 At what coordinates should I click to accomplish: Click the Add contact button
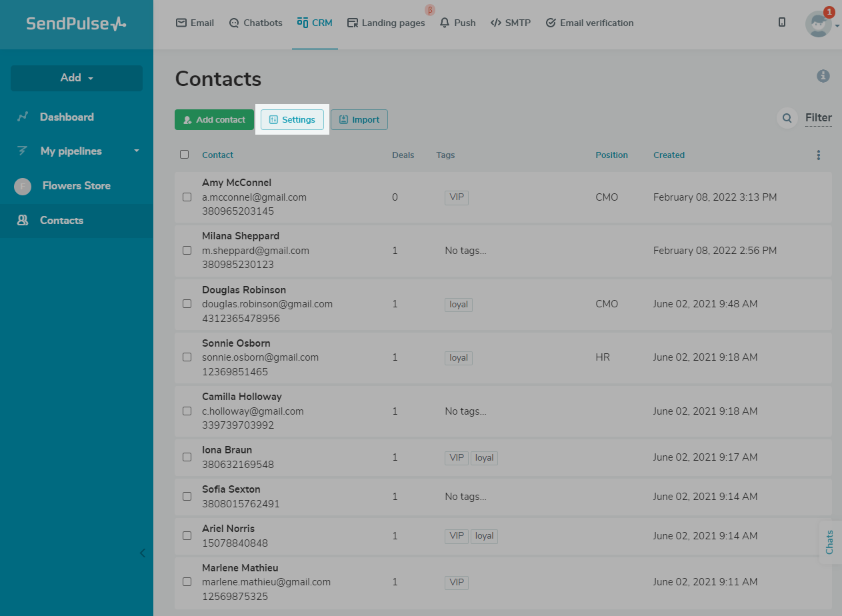coord(214,120)
